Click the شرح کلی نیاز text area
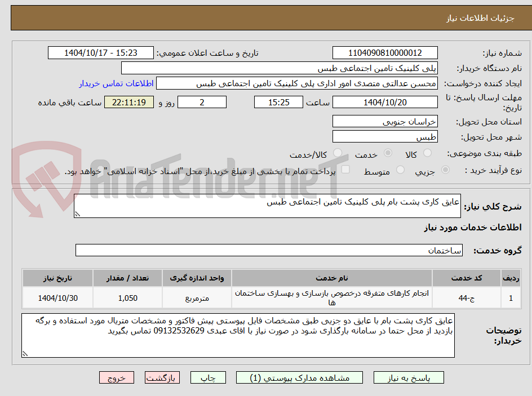The width and height of the screenshot is (532, 396). [x=267, y=206]
